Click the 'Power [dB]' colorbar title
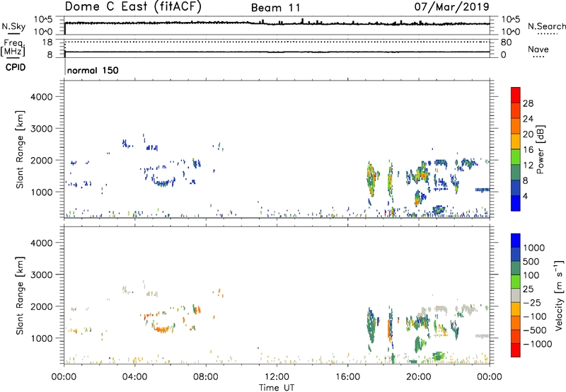Screen dimensions: 566x392 point(541,149)
